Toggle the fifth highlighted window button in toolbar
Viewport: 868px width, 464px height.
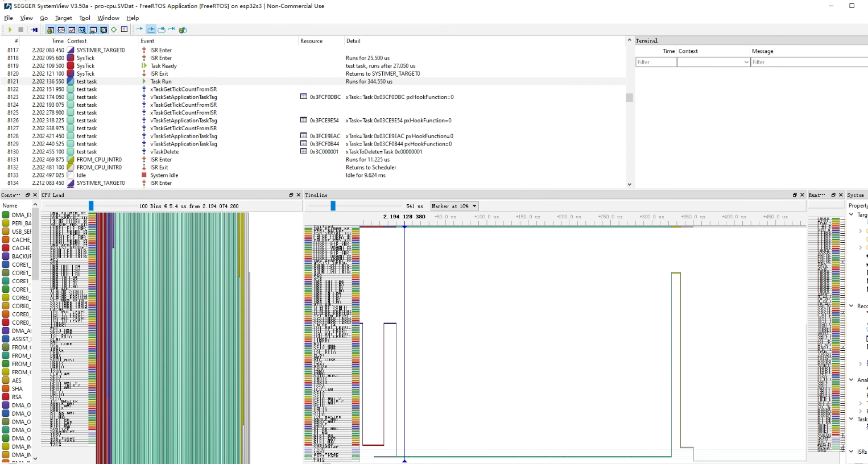(93, 30)
